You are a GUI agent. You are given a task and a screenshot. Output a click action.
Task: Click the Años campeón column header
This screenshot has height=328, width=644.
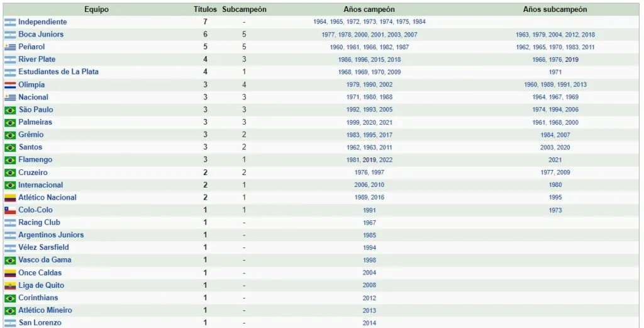point(369,9)
